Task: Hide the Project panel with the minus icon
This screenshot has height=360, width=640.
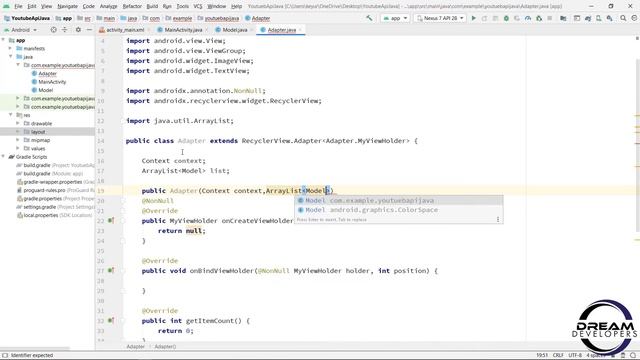Action: [x=89, y=30]
